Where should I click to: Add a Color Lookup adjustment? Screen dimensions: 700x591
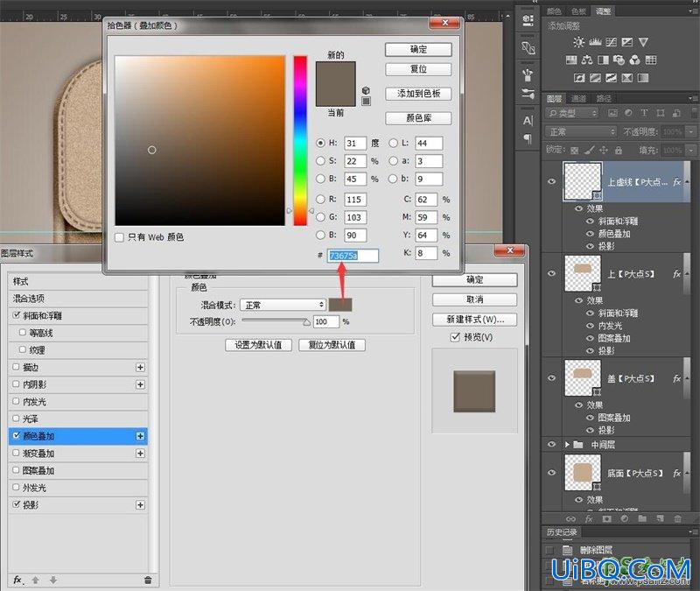pos(650,60)
